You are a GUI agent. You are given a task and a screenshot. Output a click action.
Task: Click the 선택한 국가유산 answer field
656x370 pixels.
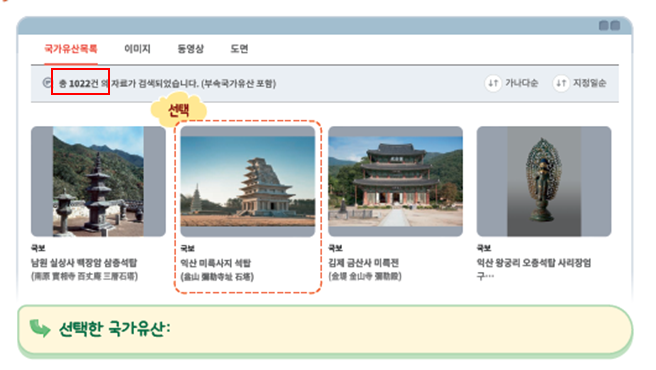pyautogui.click(x=325, y=329)
